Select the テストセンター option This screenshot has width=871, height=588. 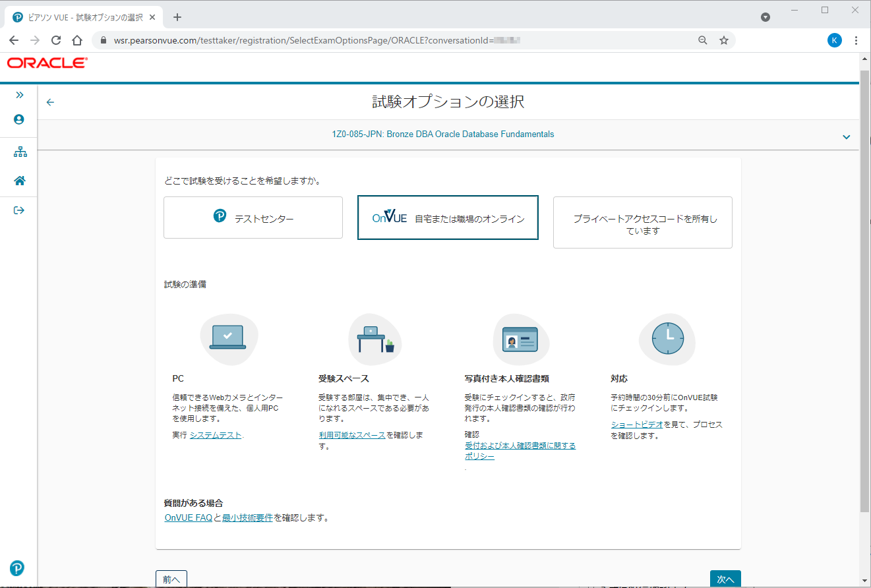tap(253, 218)
